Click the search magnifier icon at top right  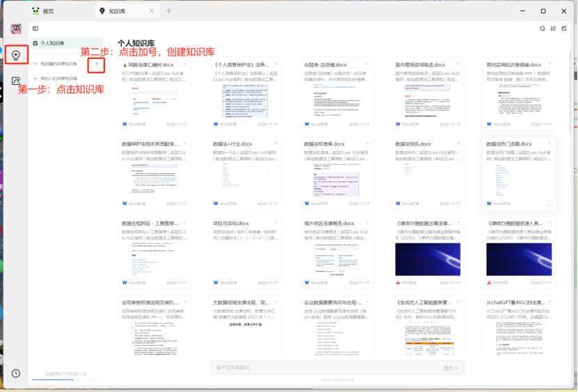tap(543, 28)
